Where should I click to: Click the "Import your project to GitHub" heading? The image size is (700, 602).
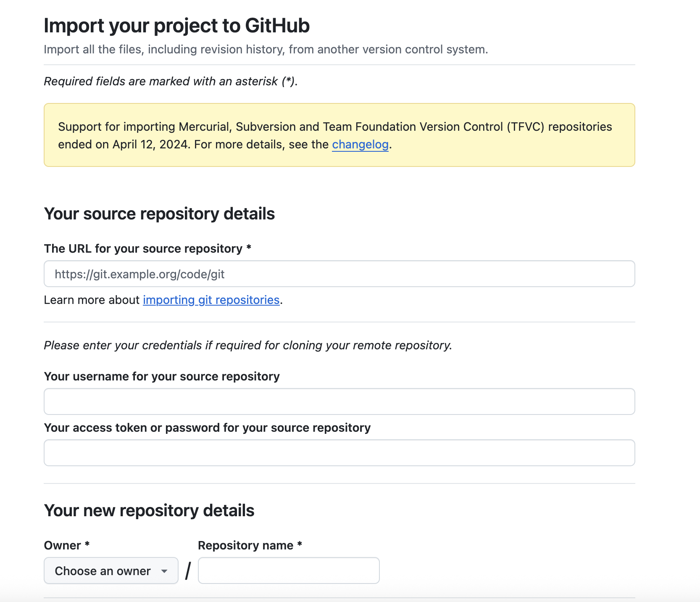tap(176, 26)
